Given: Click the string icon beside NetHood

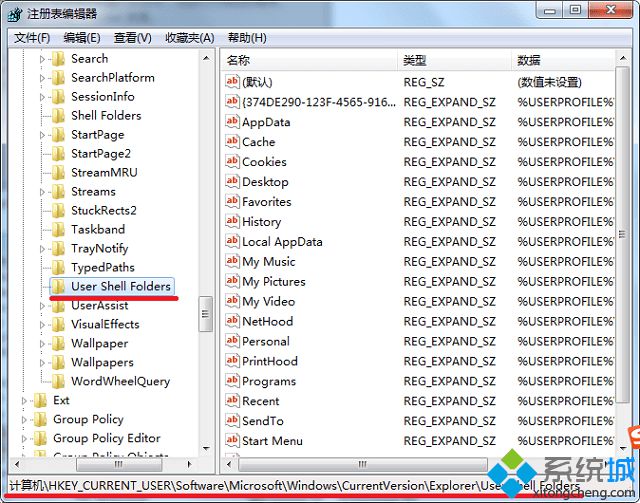Looking at the screenshot, I should coord(232,320).
